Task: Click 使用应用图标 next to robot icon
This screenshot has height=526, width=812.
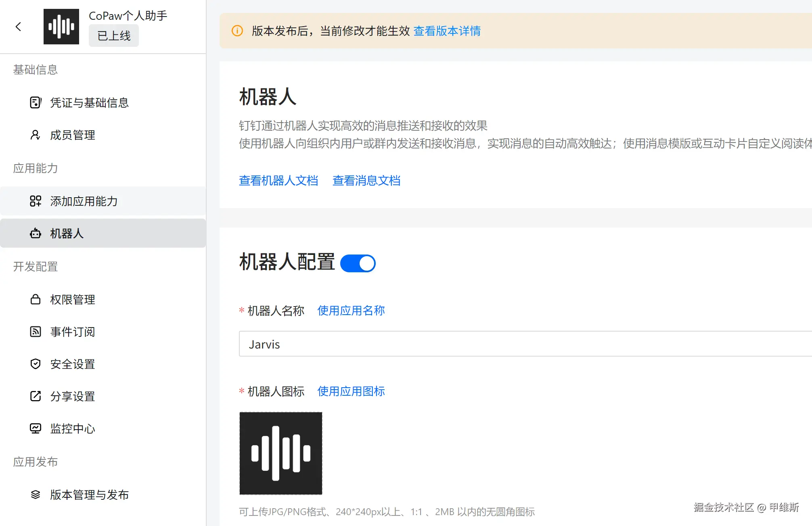Action: (x=351, y=391)
